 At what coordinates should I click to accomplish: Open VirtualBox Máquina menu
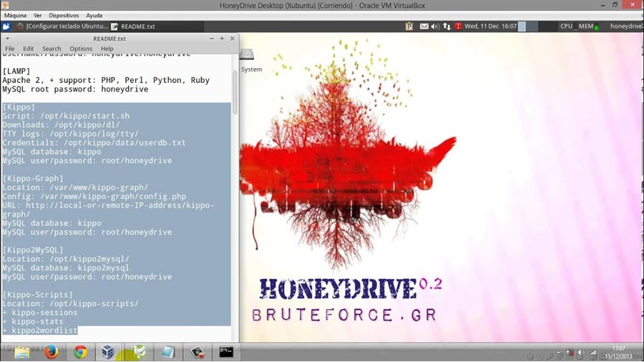(x=15, y=15)
